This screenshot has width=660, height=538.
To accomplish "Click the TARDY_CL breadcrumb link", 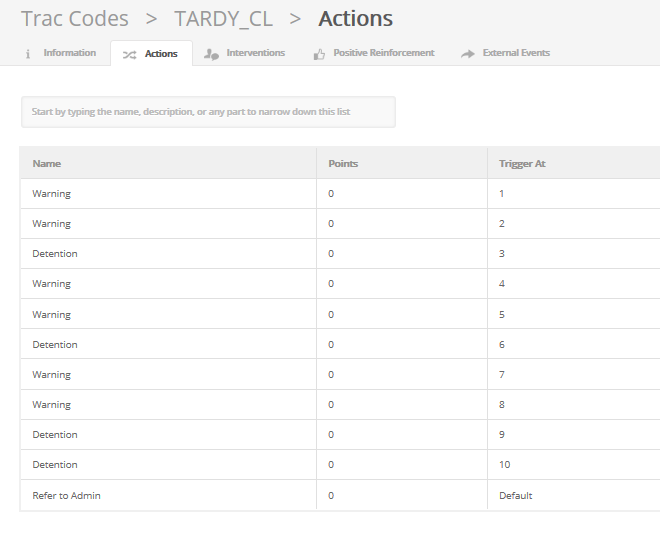I will [x=223, y=19].
